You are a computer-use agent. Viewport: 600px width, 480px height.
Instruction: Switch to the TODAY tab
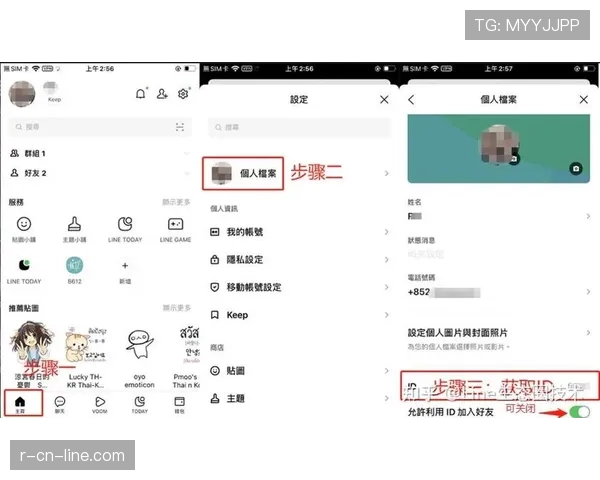click(140, 405)
